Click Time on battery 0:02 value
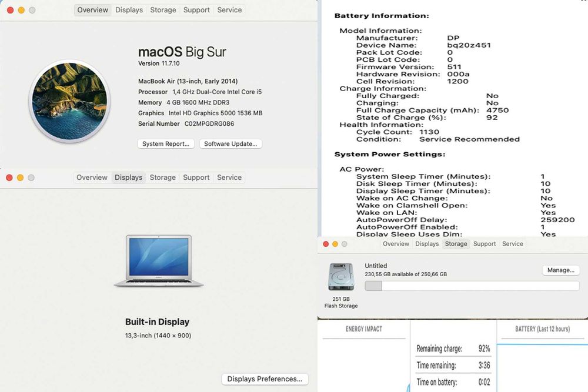This screenshot has width=588, height=392. coord(484,382)
